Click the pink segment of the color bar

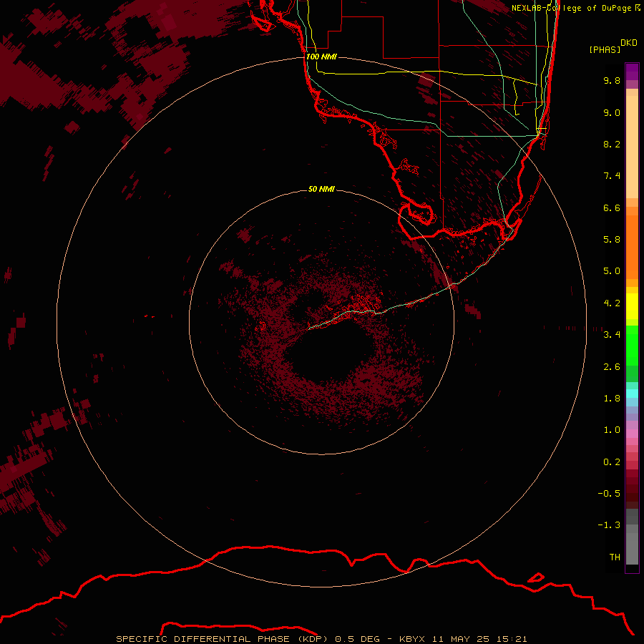(x=632, y=434)
